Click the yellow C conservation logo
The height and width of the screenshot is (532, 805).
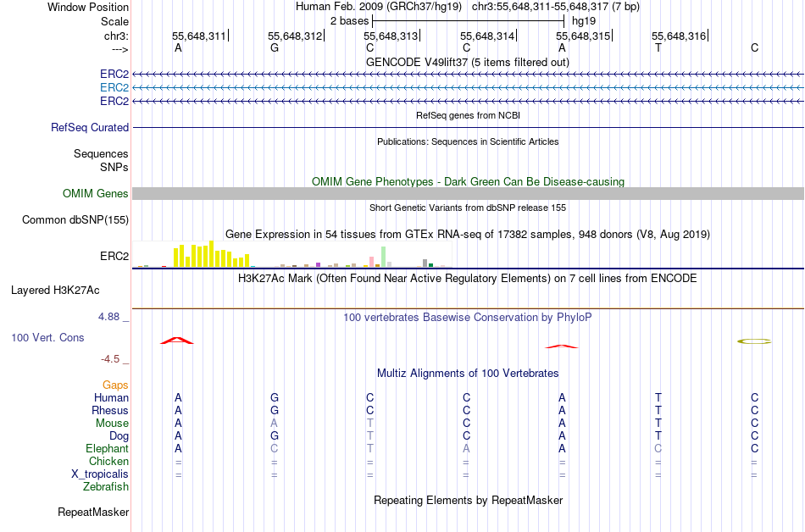click(754, 341)
